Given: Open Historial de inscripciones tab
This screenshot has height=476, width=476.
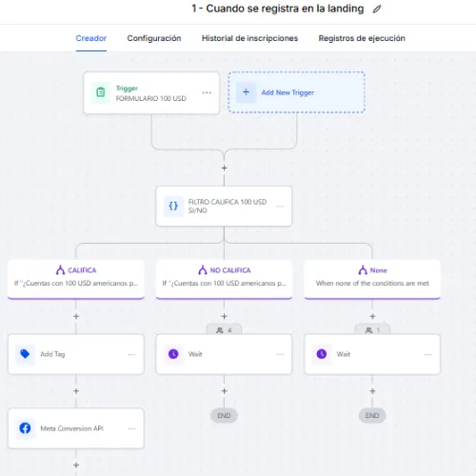Looking at the screenshot, I should (x=249, y=38).
